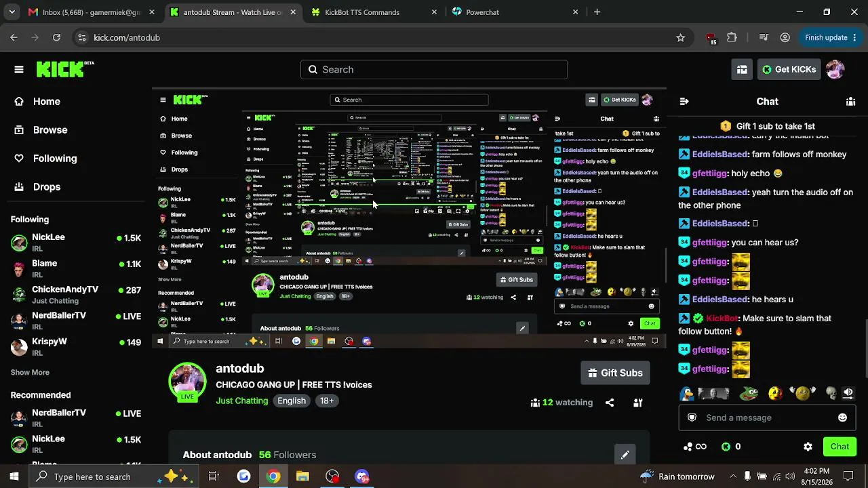Select the Pepe frog emote
Screen dimensions: 868x488
[x=749, y=393]
